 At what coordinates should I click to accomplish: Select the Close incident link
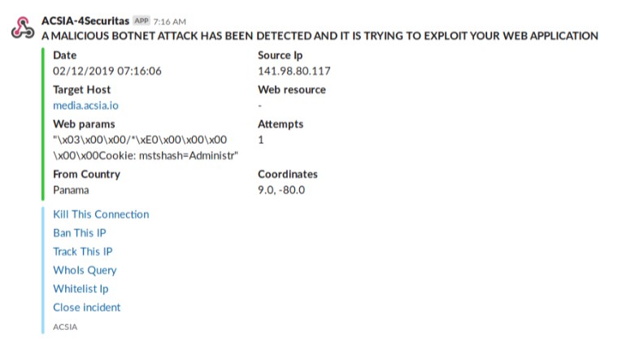coord(87,307)
